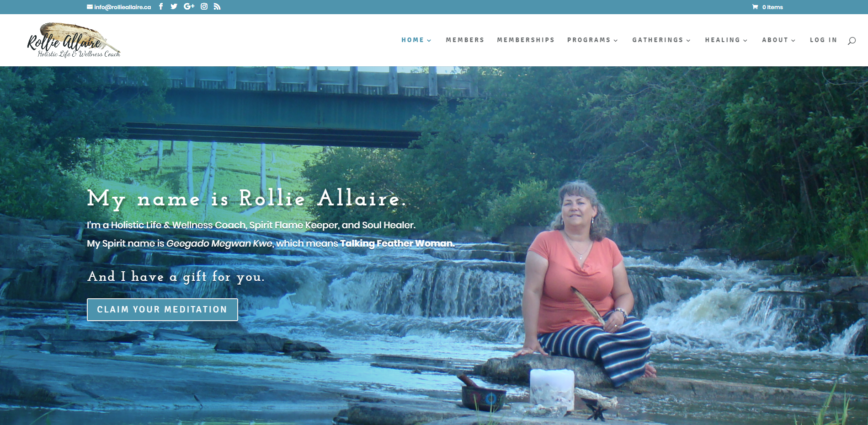Viewport: 868px width, 425px height.
Task: Open the Google Plus social icon
Action: pos(189,6)
